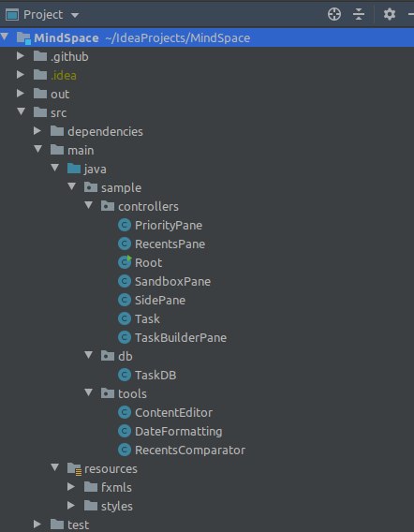Viewport: 414px width, 532px height.
Task: Select the PriorityPane file name
Action: click(x=169, y=226)
